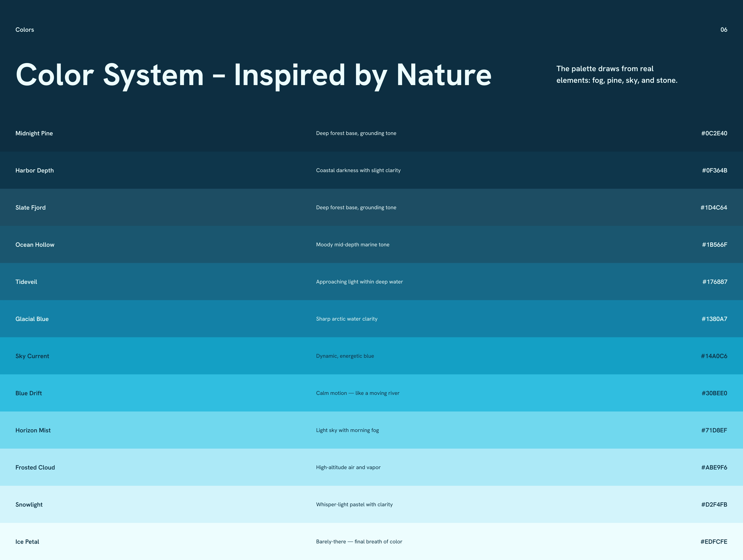Select the Sky Current color name
The image size is (743, 560).
click(x=32, y=356)
